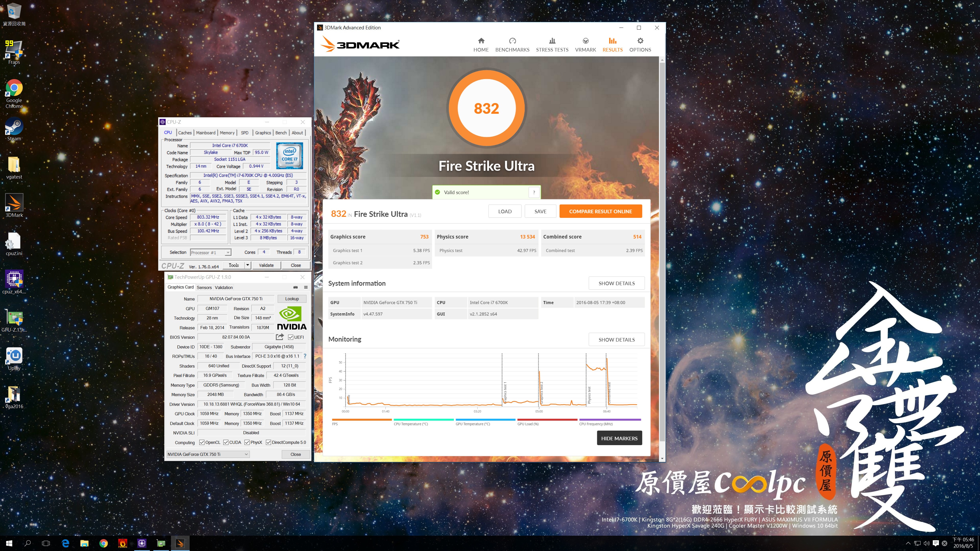Switch to the Mainboard tab in CPU-Z
Image resolution: width=980 pixels, height=551 pixels.
(205, 133)
